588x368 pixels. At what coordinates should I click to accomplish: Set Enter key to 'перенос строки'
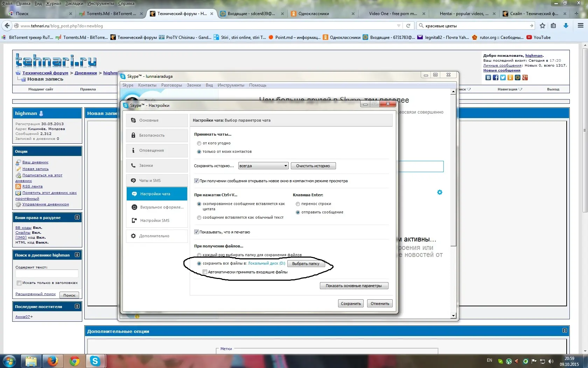[298, 204]
